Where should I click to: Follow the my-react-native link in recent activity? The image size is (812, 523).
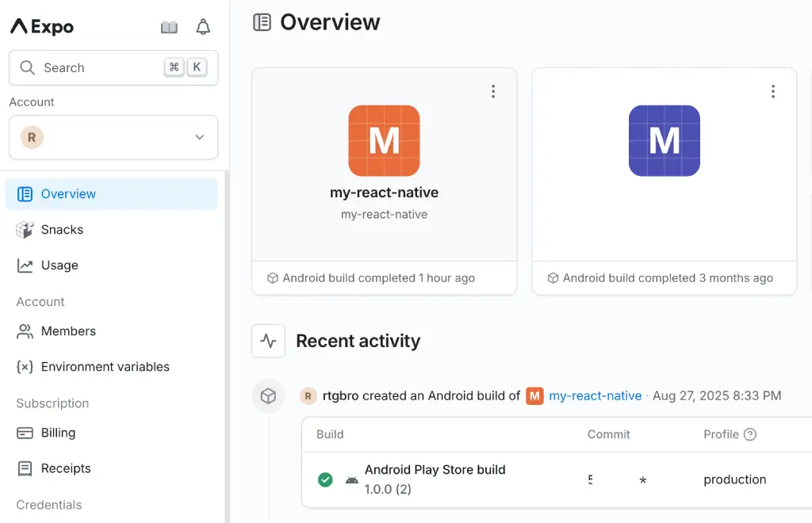pyautogui.click(x=595, y=395)
